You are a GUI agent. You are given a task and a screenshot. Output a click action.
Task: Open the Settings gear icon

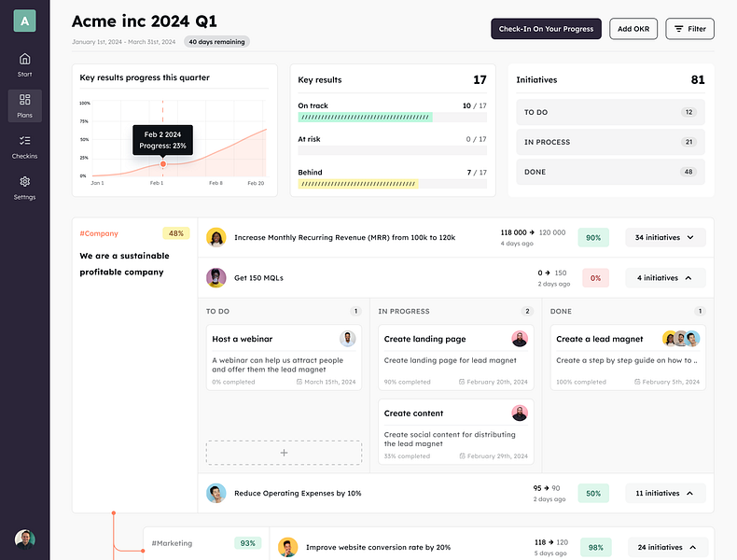coord(25,181)
